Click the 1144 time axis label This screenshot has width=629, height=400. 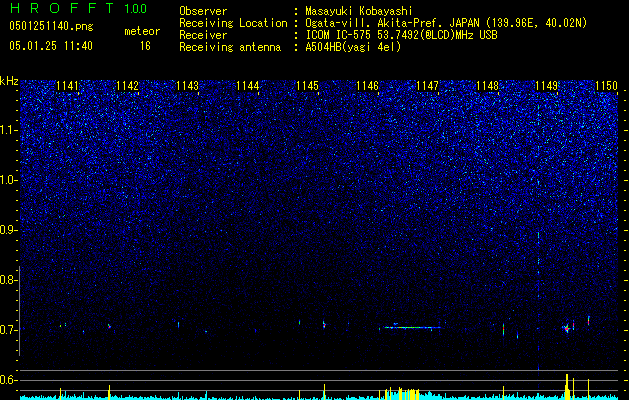248,86
